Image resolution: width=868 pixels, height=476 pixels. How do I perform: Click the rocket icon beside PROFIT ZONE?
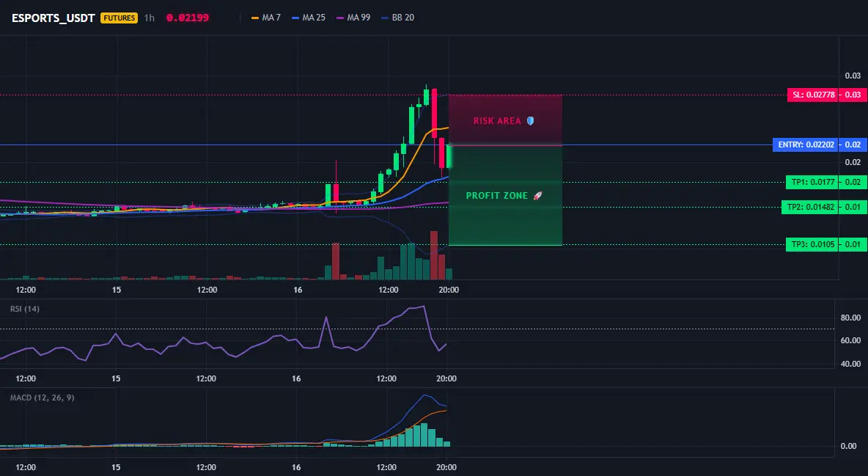[x=537, y=196]
